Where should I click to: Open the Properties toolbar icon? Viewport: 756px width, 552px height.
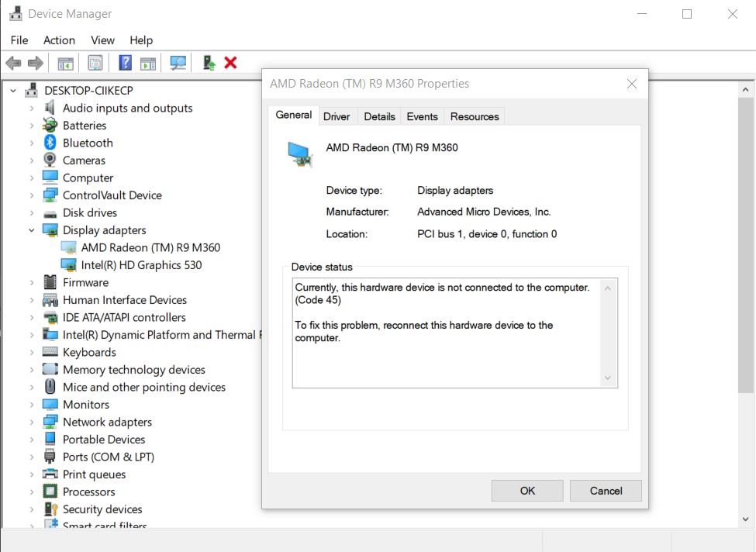point(95,63)
